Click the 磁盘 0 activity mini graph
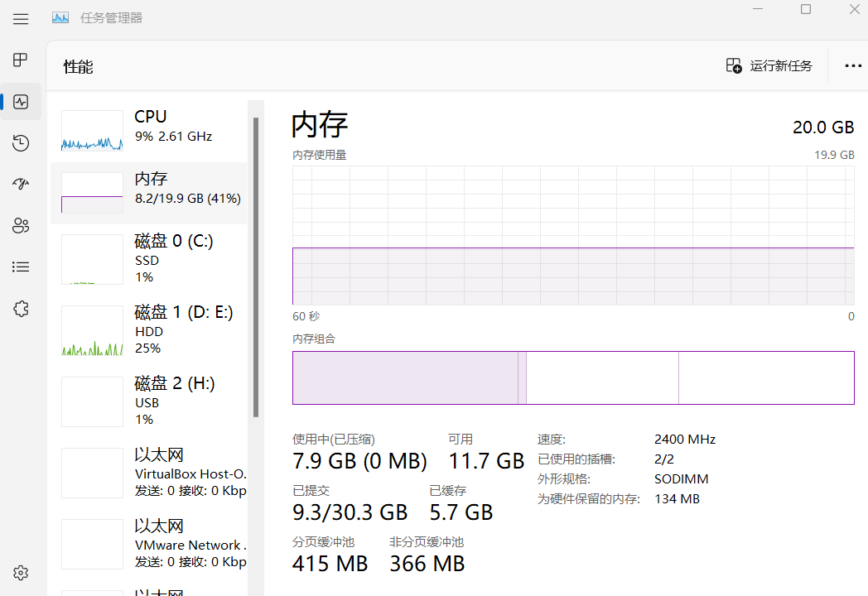This screenshot has height=596, width=868. [92, 260]
